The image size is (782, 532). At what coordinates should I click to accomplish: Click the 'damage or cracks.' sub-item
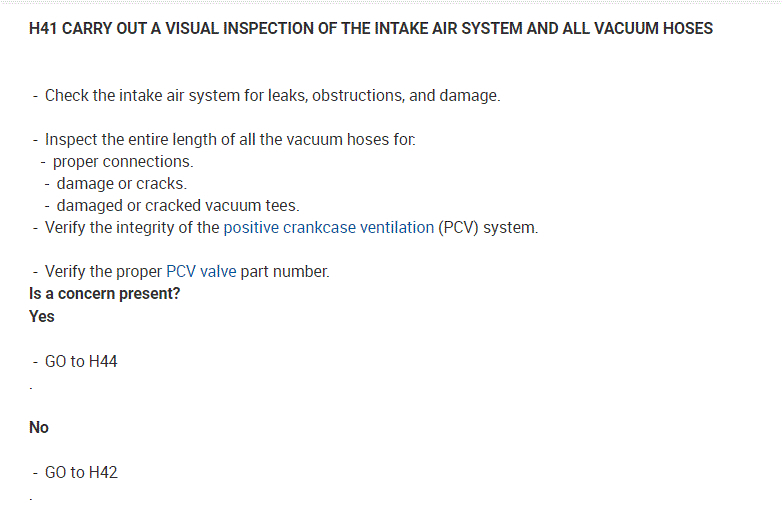point(121,184)
